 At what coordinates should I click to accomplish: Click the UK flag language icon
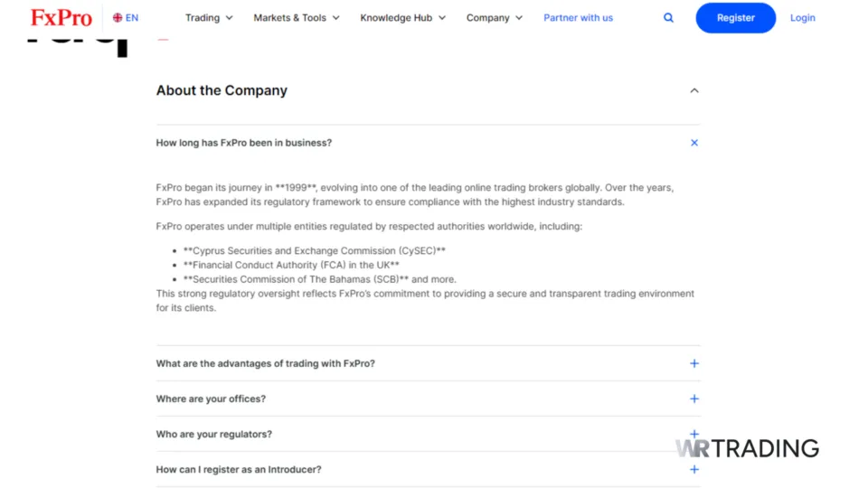118,18
